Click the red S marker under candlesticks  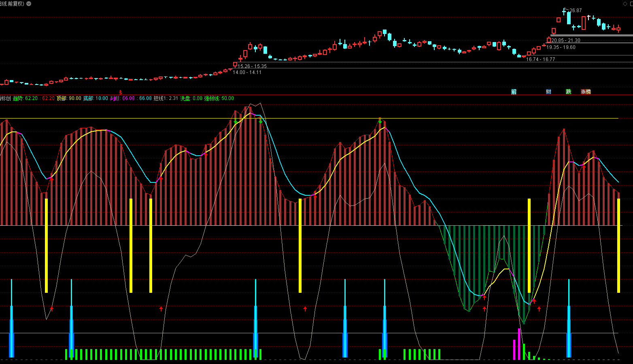(120, 92)
